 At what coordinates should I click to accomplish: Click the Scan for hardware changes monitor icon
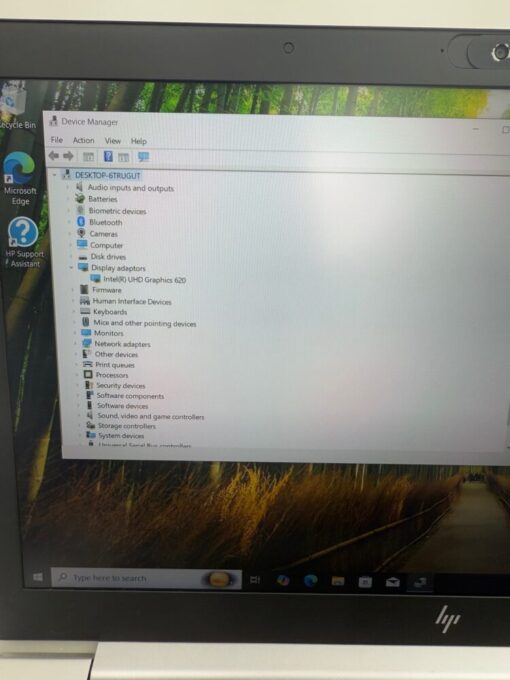144,157
